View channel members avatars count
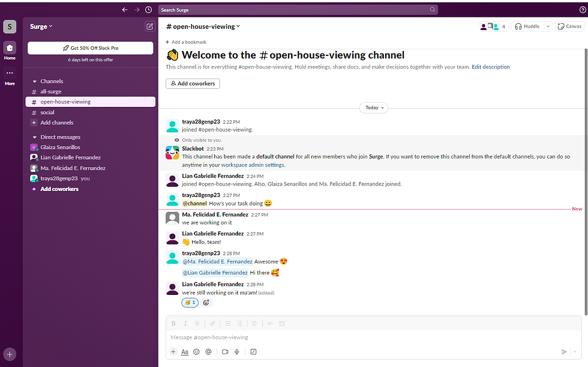The image size is (588, 367). (493, 26)
